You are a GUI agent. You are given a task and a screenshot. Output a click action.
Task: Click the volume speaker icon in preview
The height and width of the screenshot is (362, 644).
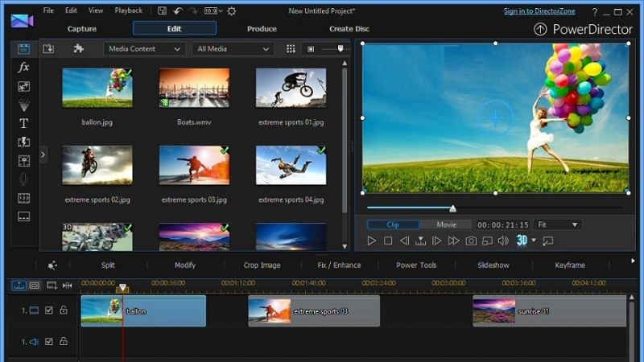click(503, 241)
